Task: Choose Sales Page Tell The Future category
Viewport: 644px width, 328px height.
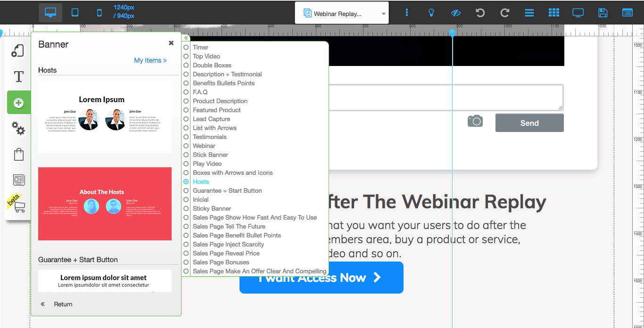Action: (229, 226)
